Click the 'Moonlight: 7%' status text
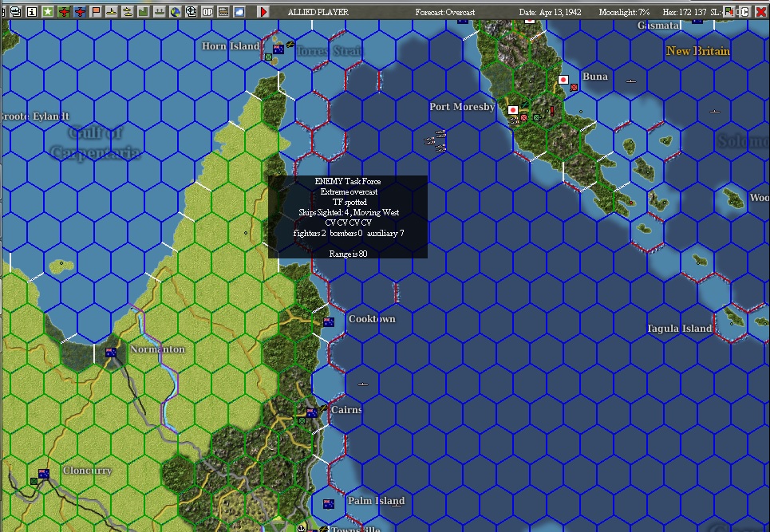The image size is (770, 532). pos(624,12)
